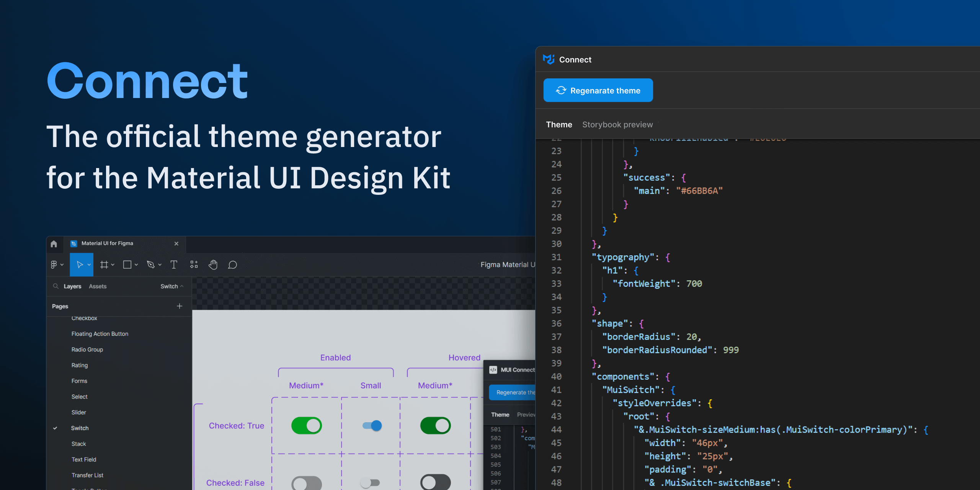Expand the pen tool dropdown chevron

point(160,264)
